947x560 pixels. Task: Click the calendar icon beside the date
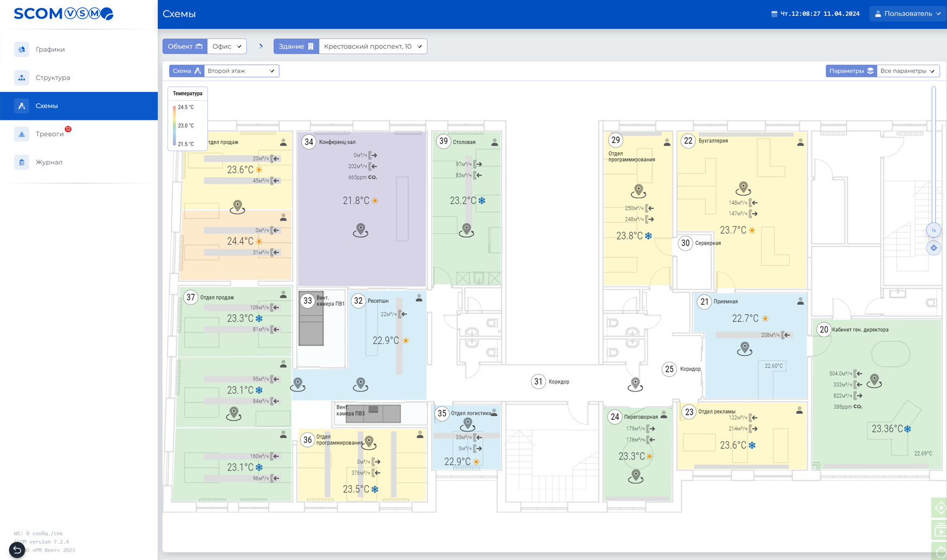pos(774,14)
